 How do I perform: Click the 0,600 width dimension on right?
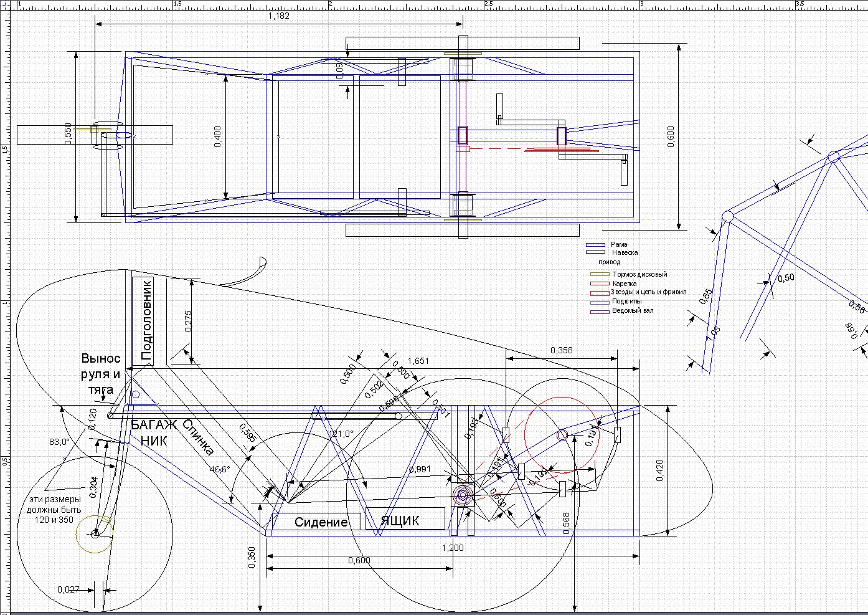pos(671,136)
